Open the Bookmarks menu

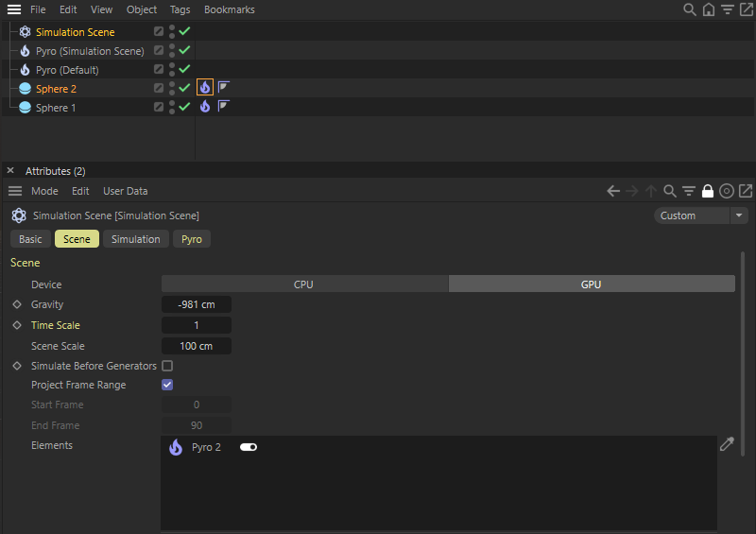click(x=229, y=9)
